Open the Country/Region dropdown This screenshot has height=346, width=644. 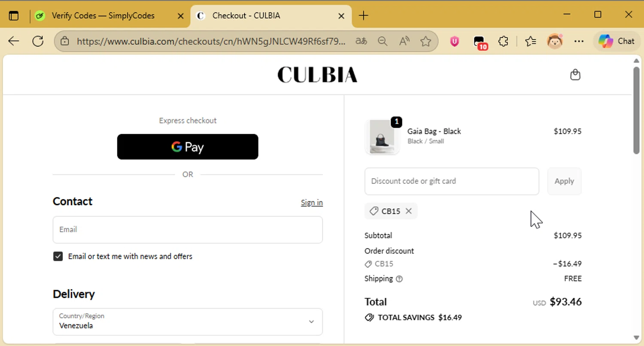[x=188, y=322]
